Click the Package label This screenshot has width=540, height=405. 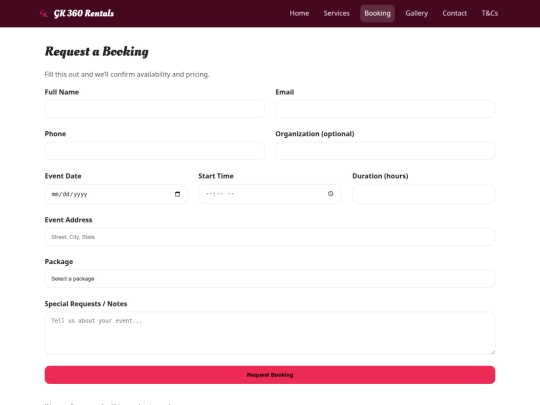59,262
